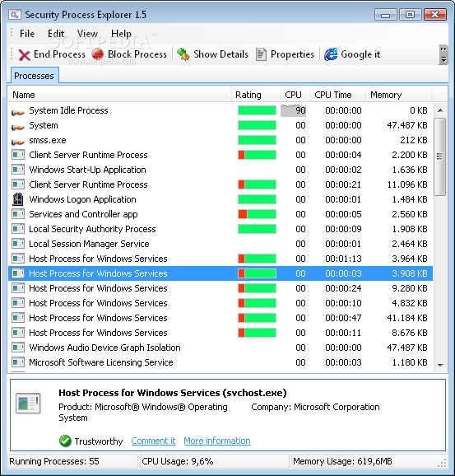Open the Comment it link

click(153, 441)
